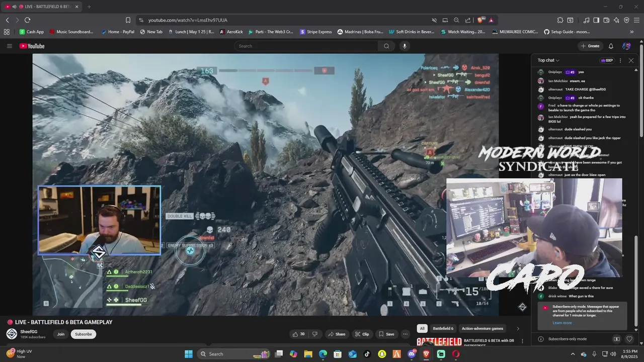Open File Explorer from the taskbar
Image resolution: width=644 pixels, height=362 pixels.
[x=308, y=354]
